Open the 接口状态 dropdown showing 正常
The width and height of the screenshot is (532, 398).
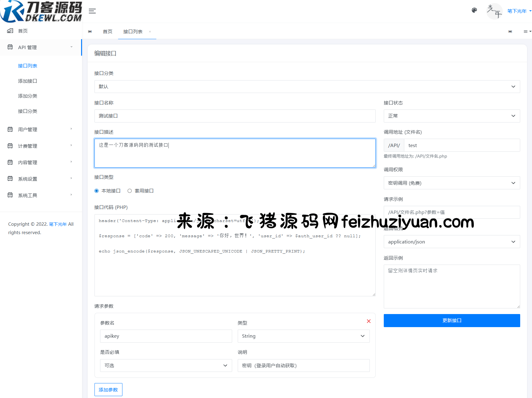click(x=452, y=116)
